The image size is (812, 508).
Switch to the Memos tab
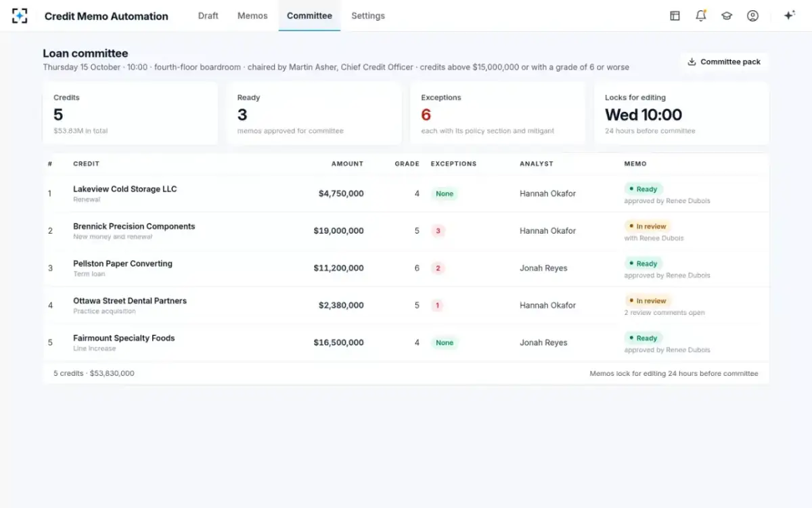[252, 16]
